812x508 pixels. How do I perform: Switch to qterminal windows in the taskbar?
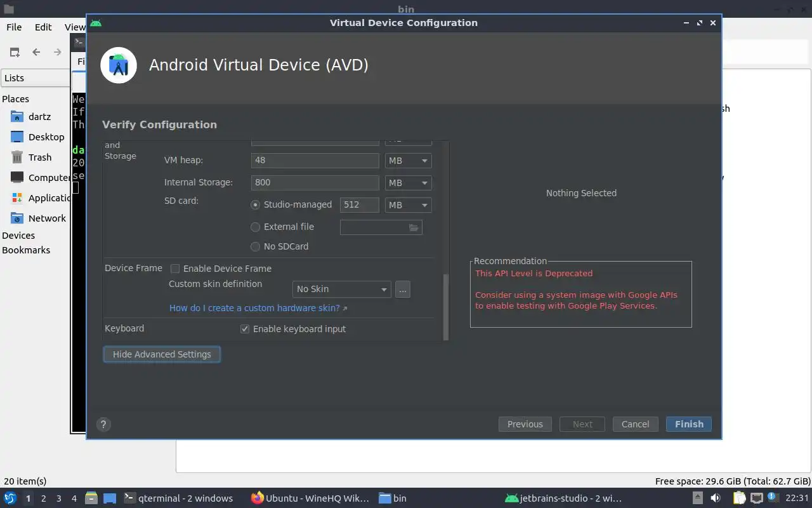[178, 498]
